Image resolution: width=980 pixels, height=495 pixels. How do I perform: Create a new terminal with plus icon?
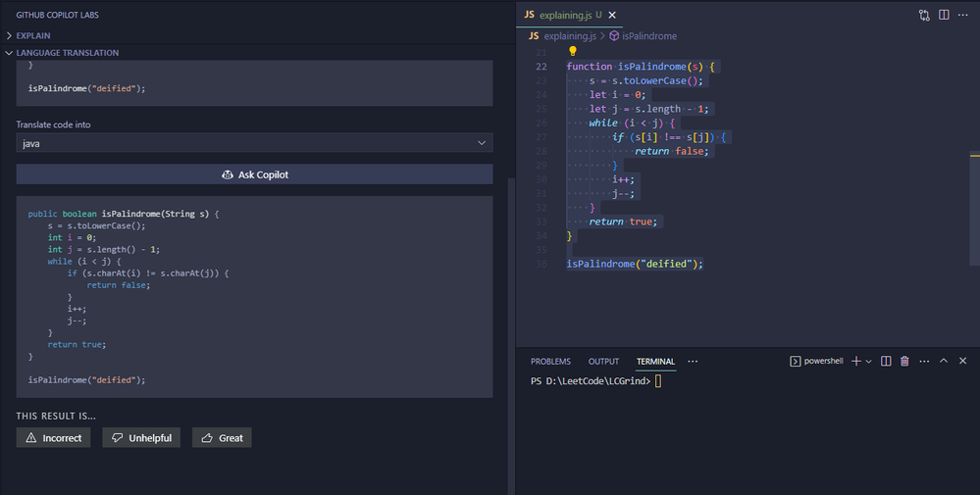point(855,361)
